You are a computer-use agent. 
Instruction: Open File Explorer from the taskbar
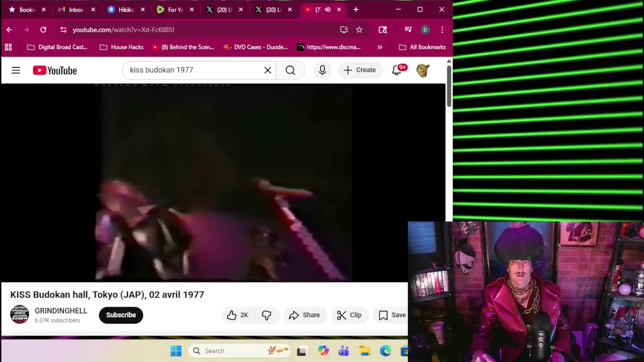[x=365, y=351]
